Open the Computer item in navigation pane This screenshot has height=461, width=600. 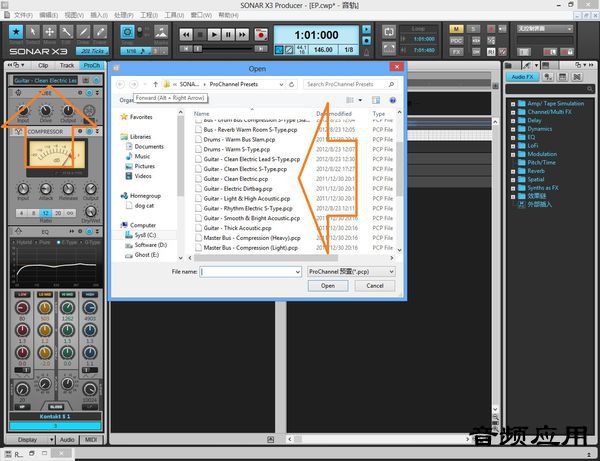(x=143, y=225)
